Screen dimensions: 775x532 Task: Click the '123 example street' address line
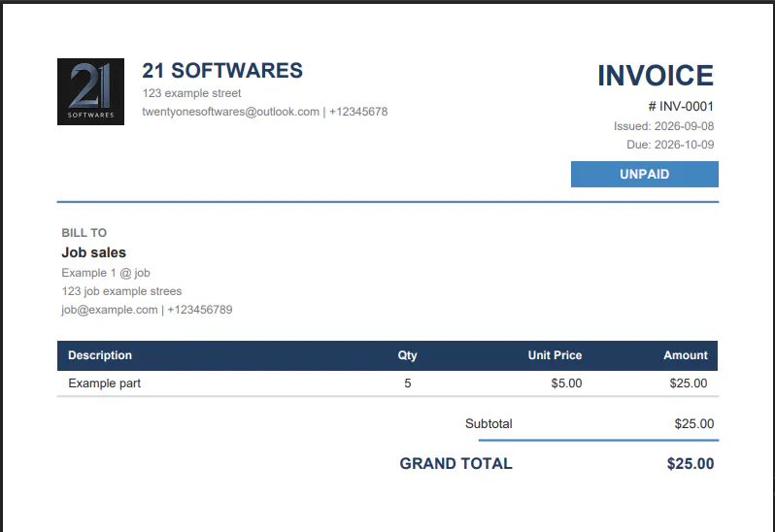click(x=191, y=93)
